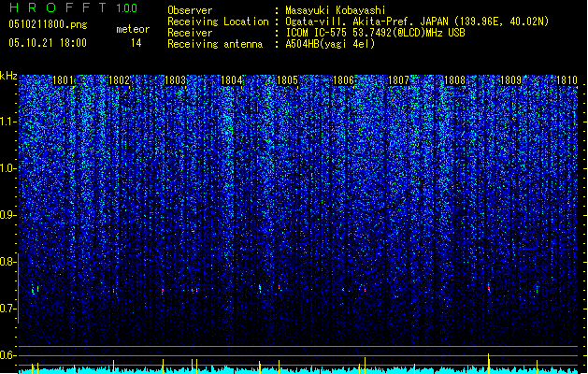The width and height of the screenshot is (588, 374).
Task: Click the 0.6 kHz axis label
Action: [x=7, y=355]
